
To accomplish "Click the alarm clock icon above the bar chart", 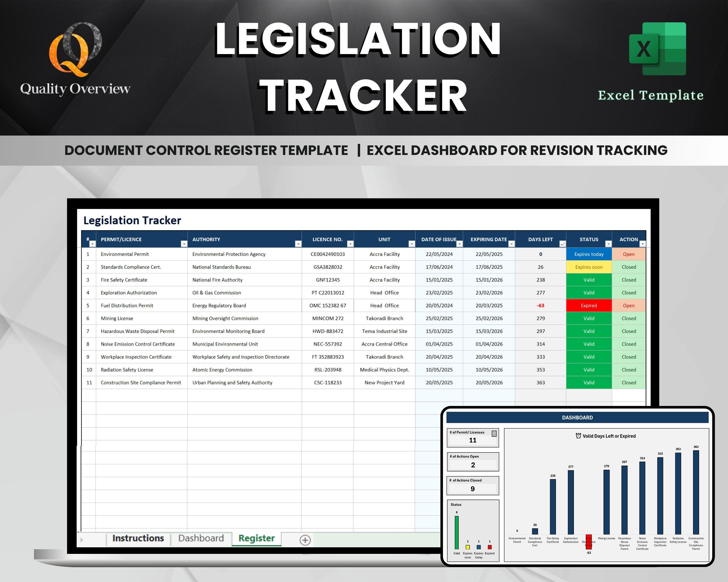I will (x=579, y=436).
